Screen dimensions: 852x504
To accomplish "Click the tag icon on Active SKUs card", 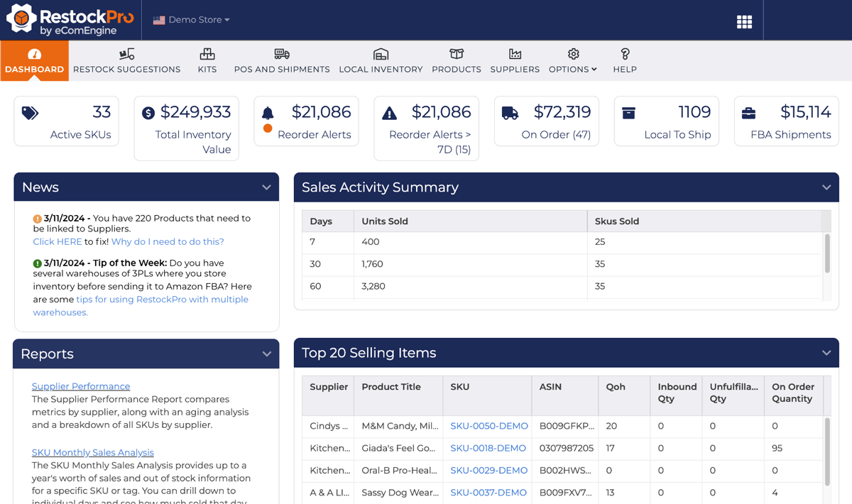I will (x=29, y=111).
